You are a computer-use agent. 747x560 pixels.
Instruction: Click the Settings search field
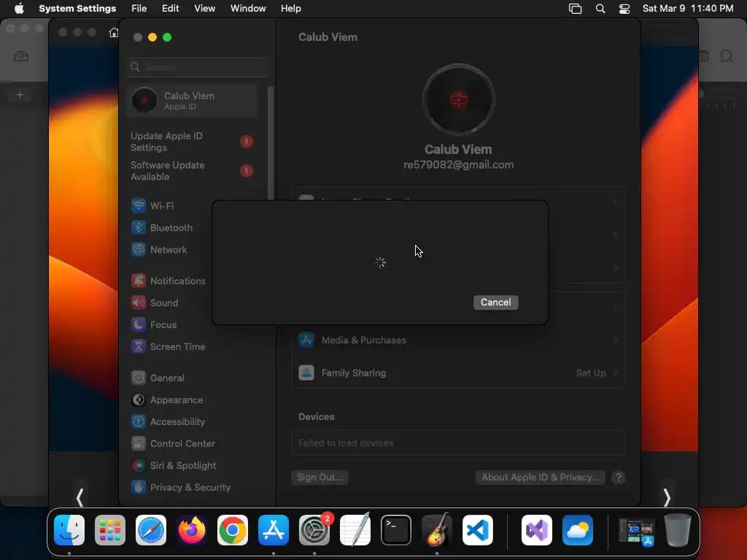tap(197, 67)
